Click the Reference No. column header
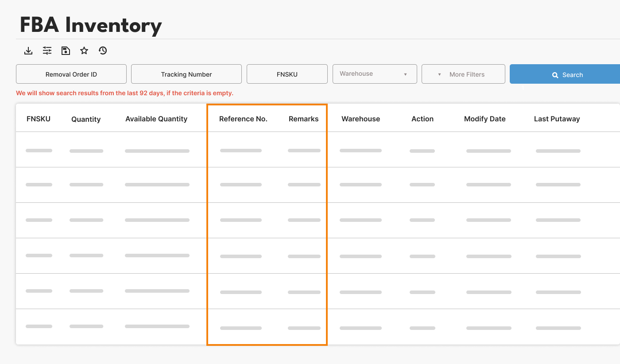The height and width of the screenshot is (364, 620). (x=243, y=119)
